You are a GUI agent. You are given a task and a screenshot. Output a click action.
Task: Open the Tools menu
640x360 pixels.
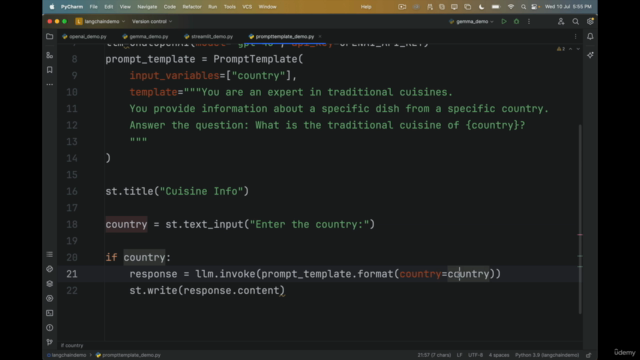point(229,7)
